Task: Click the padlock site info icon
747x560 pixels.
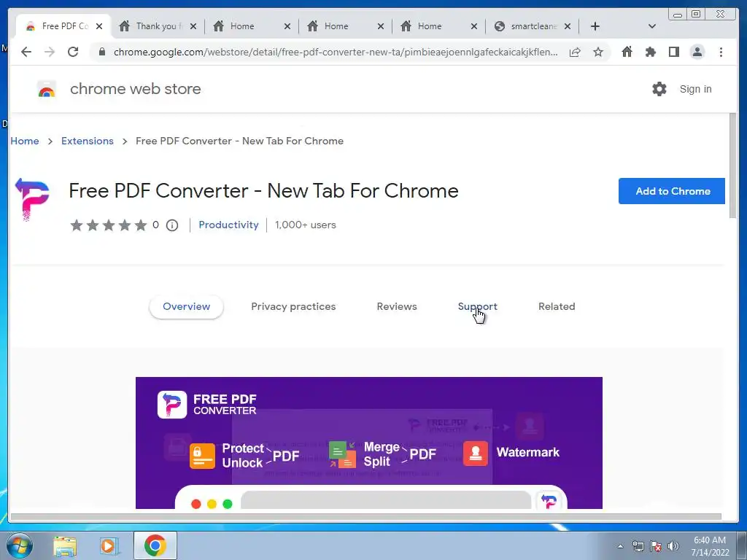Action: (x=102, y=52)
